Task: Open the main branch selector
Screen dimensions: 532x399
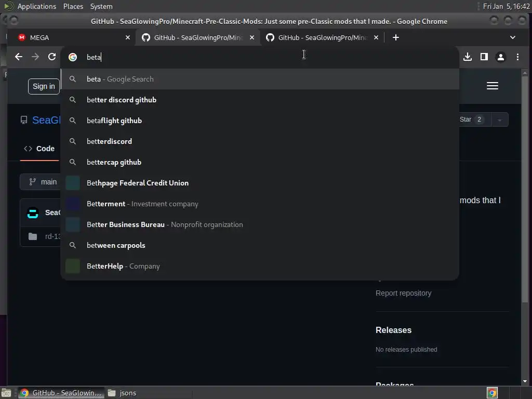Action: point(41,182)
